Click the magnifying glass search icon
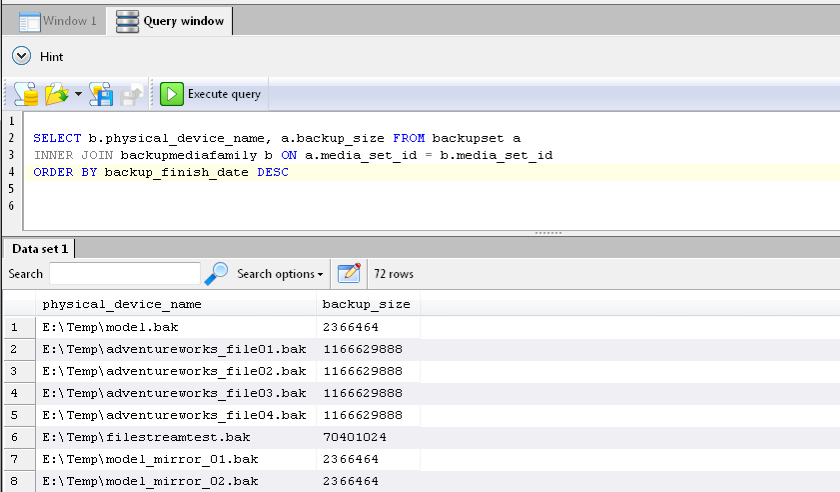This screenshot has width=840, height=492. (x=216, y=273)
